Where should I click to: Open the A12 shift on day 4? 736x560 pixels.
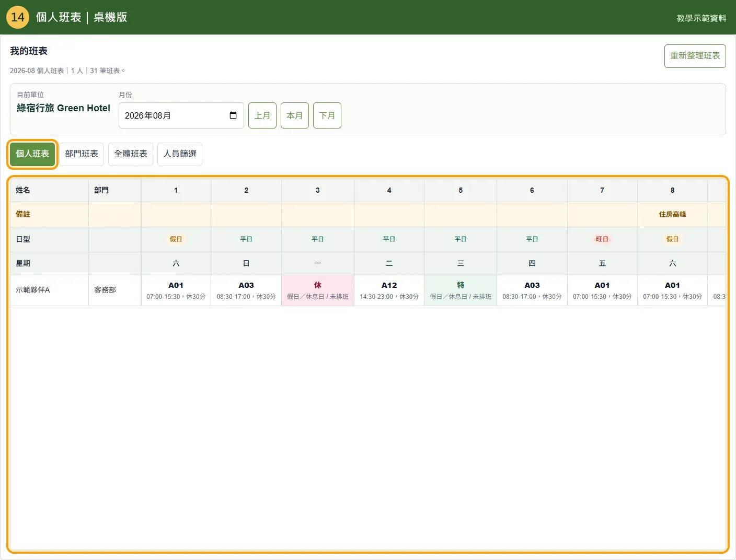tap(389, 290)
